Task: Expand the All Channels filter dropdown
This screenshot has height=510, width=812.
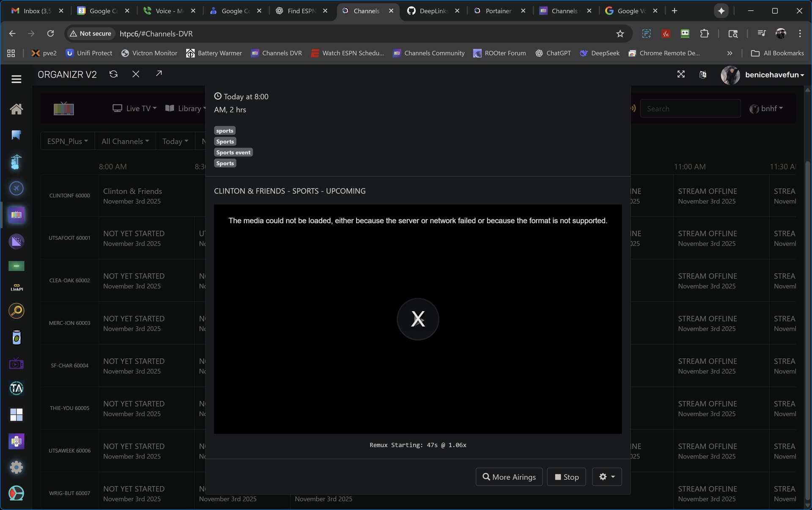Action: click(x=125, y=141)
